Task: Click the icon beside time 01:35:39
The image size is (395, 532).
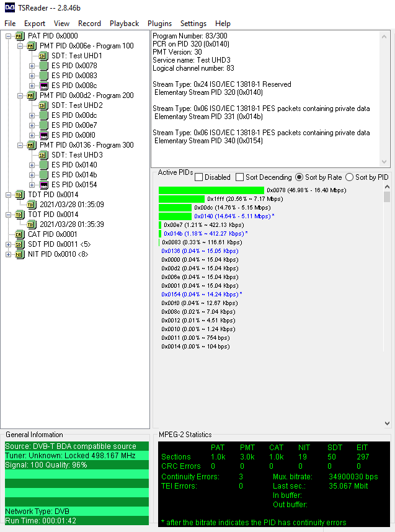Action: tap(32, 224)
